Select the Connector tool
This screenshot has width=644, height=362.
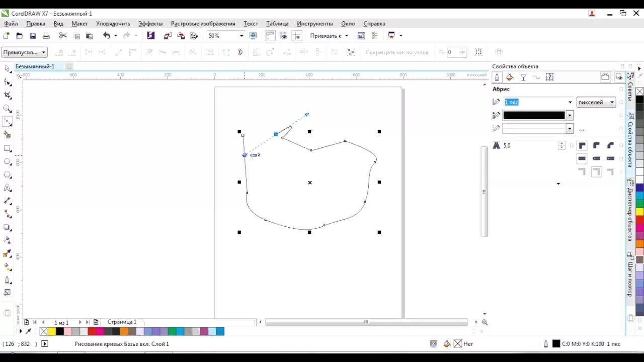pos(8,214)
